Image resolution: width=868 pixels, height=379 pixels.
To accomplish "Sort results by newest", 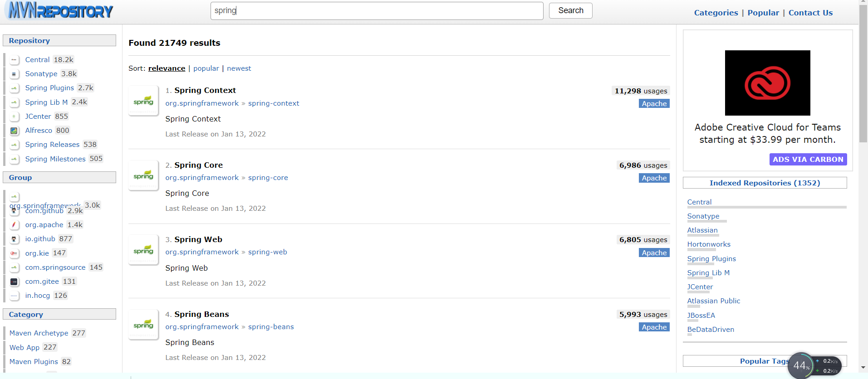I will [239, 68].
